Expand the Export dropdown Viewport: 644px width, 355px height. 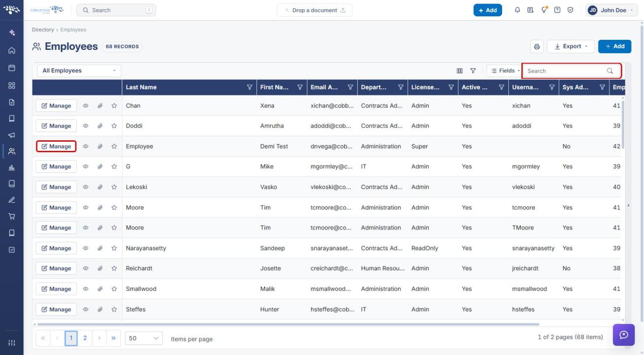pos(571,46)
